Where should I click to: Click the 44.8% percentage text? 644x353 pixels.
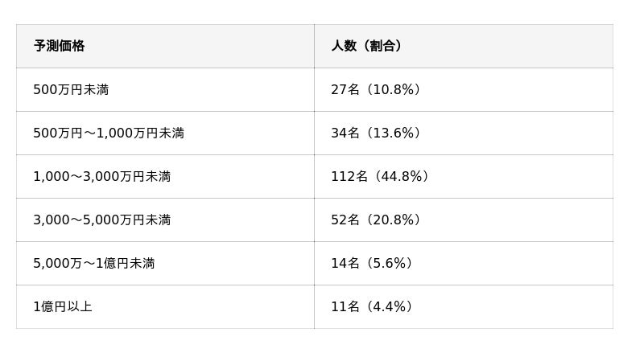click(x=402, y=176)
